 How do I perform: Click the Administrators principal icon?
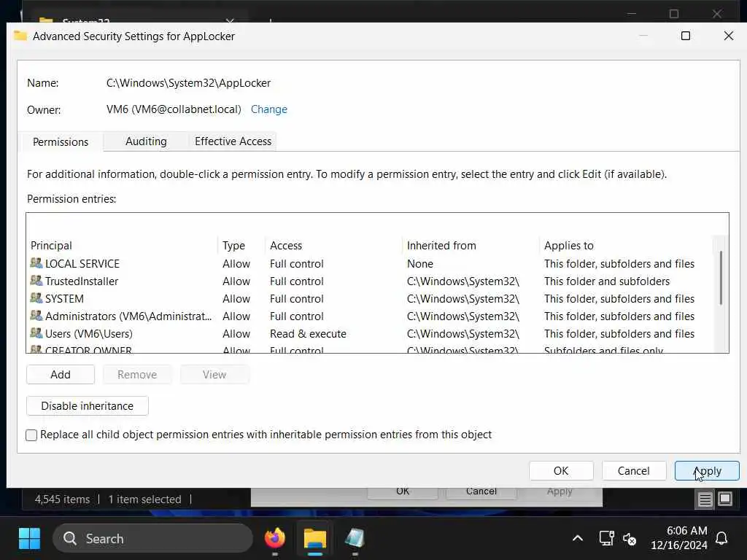click(x=36, y=316)
